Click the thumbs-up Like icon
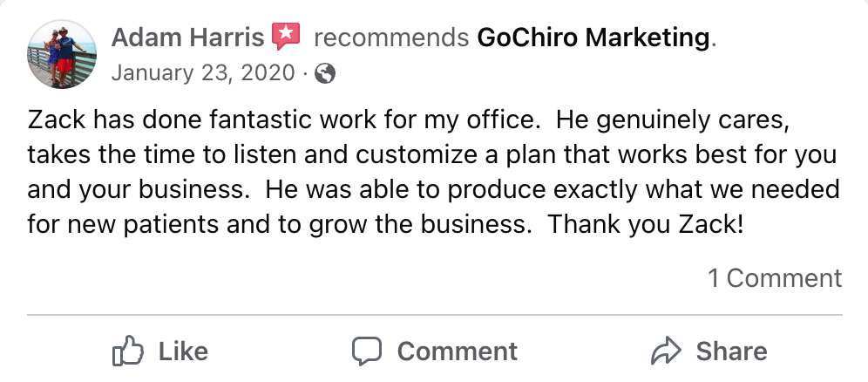Image resolution: width=868 pixels, height=382 pixels. click(x=128, y=351)
